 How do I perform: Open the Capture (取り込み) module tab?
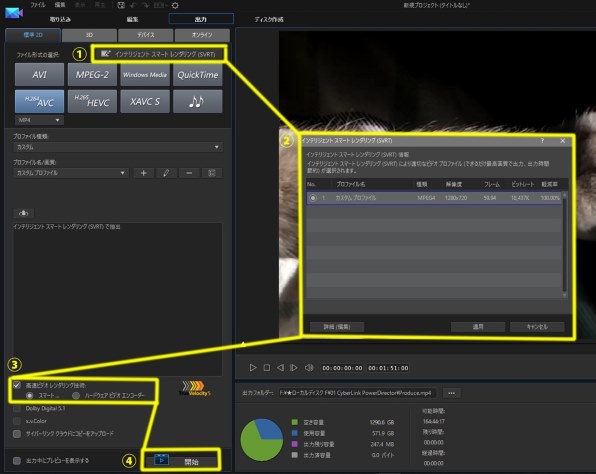coord(60,19)
